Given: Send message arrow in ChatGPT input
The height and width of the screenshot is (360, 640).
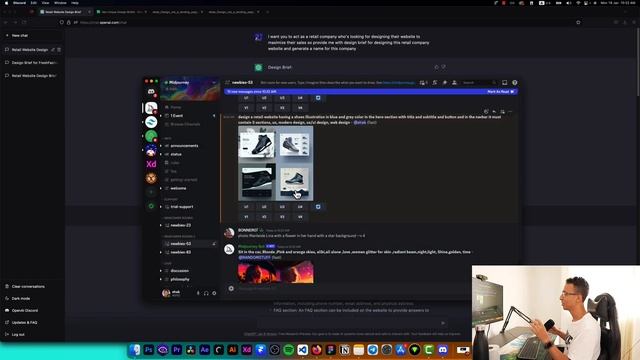Looking at the screenshot, I should pos(443,323).
